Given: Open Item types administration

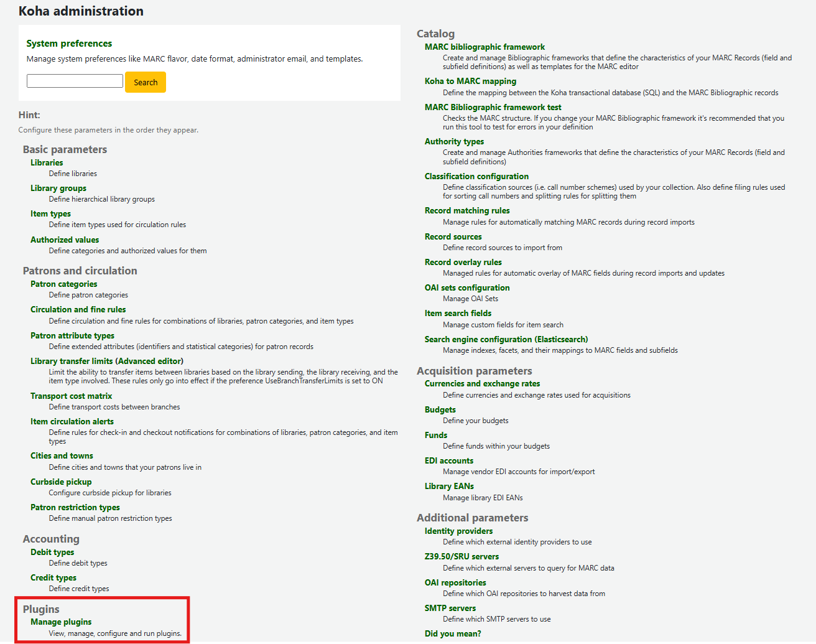Looking at the screenshot, I should tap(50, 214).
